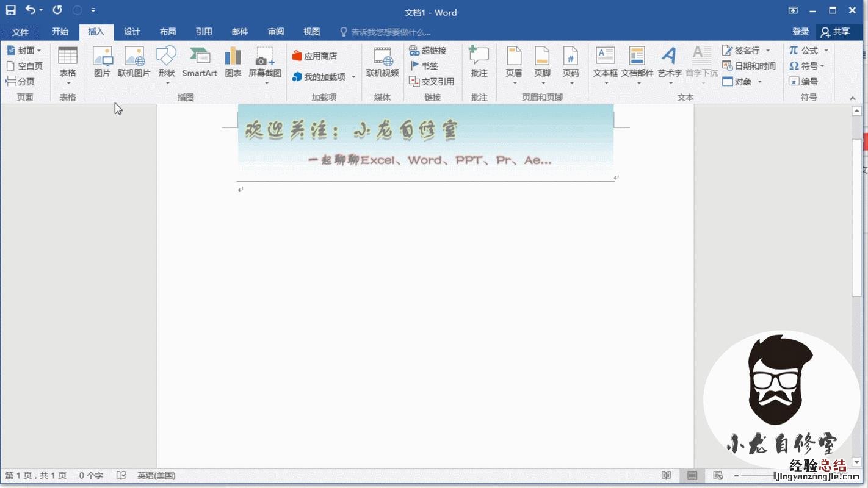The image size is (868, 488).
Task: Insert a cross-reference (交叉引用)
Action: (432, 81)
